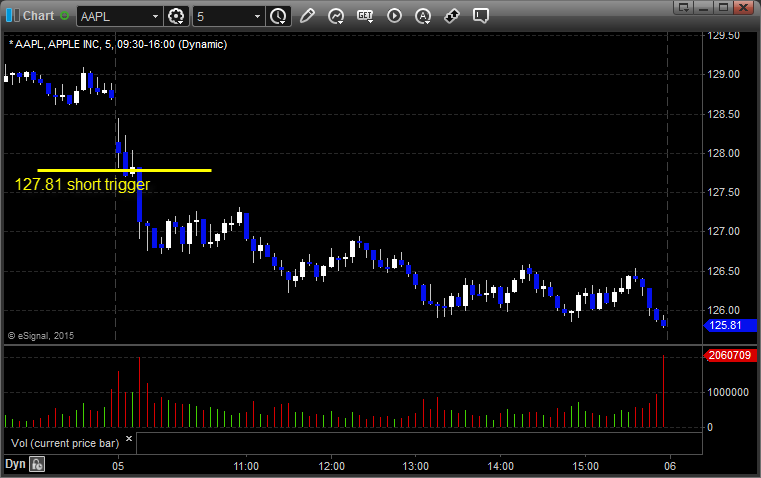Screen dimensions: 761x478
Task: Click the interval field showing 5
Action: tap(222, 16)
